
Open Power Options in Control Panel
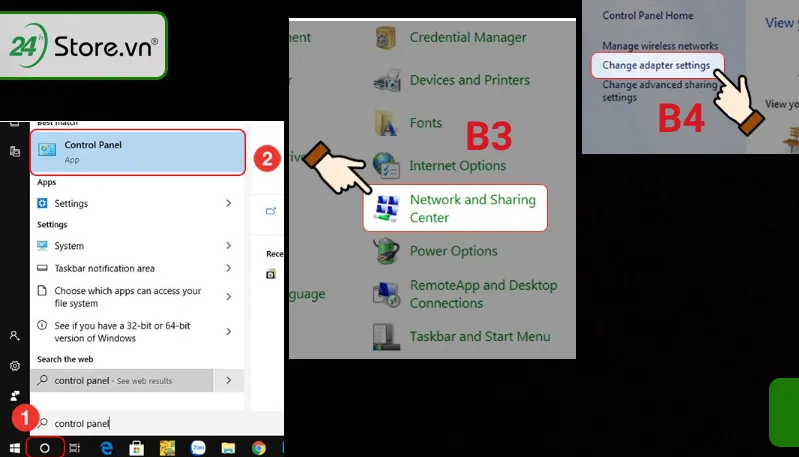(453, 251)
